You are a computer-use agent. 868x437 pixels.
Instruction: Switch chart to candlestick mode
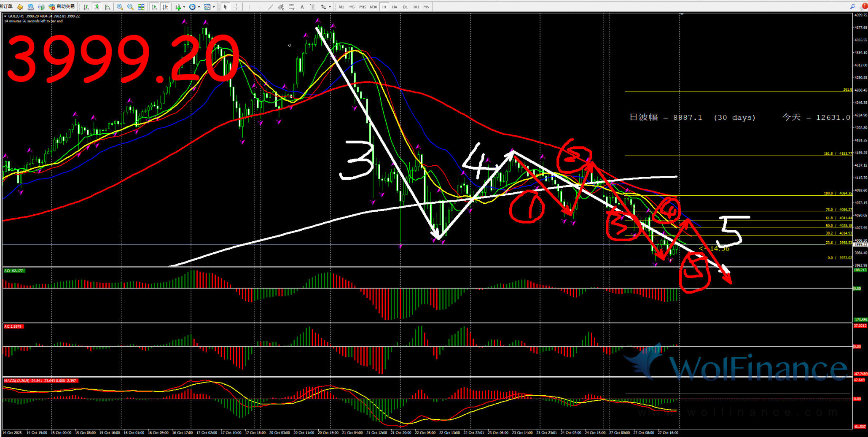click(97, 7)
